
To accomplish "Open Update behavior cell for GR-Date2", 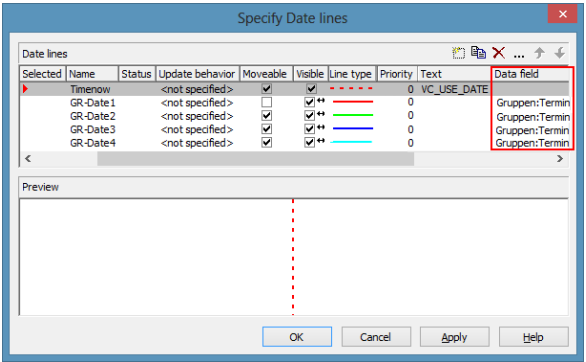I will click(x=197, y=116).
